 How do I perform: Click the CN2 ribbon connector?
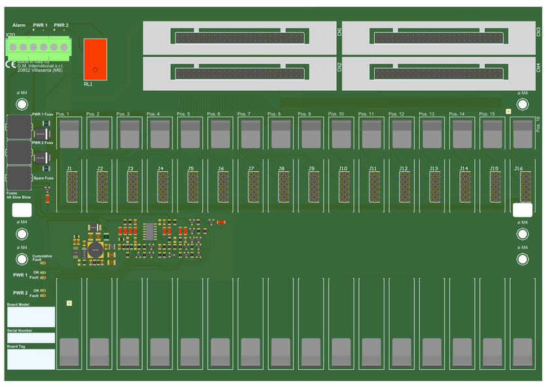click(x=239, y=73)
